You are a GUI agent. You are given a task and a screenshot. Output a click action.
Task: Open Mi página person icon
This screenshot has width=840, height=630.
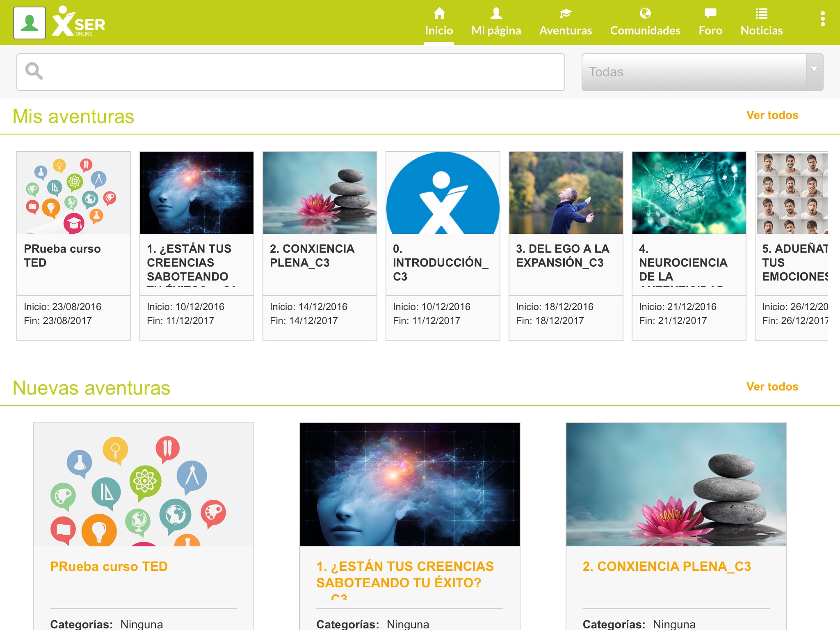coord(496,14)
